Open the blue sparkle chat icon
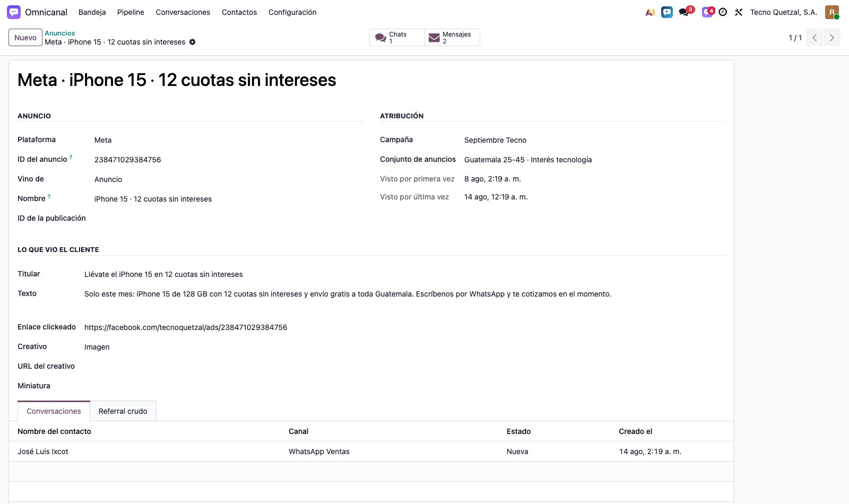Image resolution: width=849 pixels, height=504 pixels. pyautogui.click(x=667, y=12)
